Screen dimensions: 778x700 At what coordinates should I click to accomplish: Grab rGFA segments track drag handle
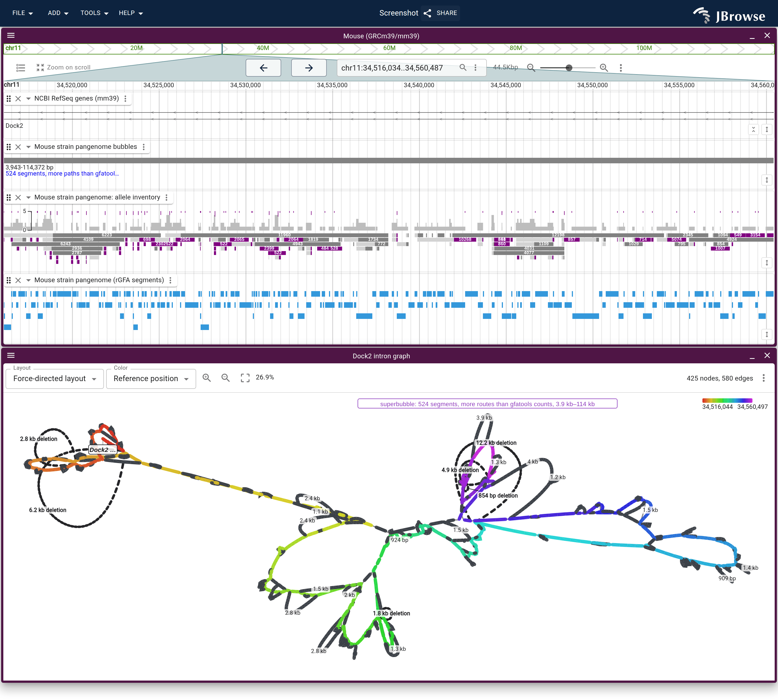pos(8,280)
